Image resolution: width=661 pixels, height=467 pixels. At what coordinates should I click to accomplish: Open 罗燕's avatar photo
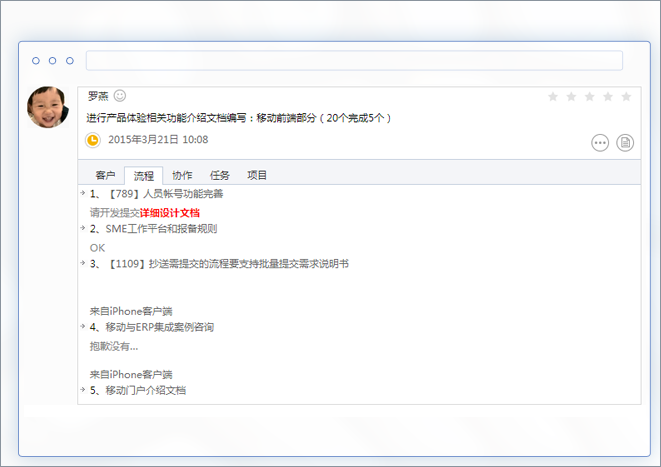48,107
